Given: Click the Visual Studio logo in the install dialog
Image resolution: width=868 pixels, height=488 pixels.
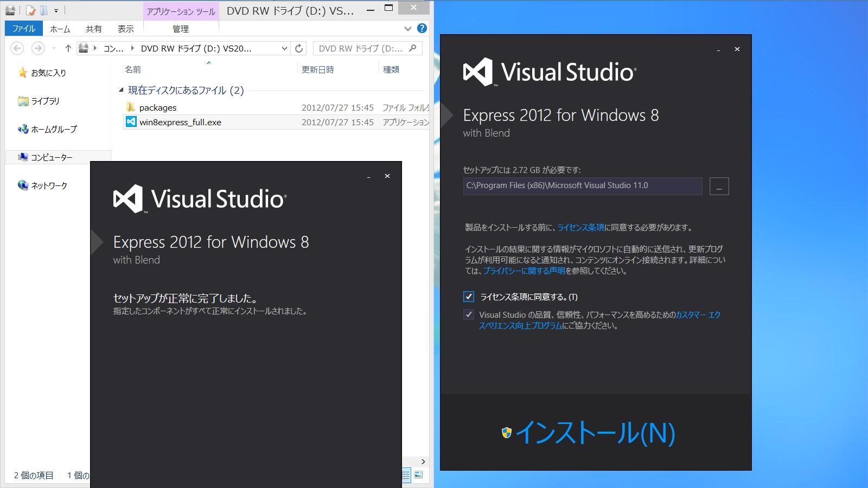Looking at the screenshot, I should point(550,72).
